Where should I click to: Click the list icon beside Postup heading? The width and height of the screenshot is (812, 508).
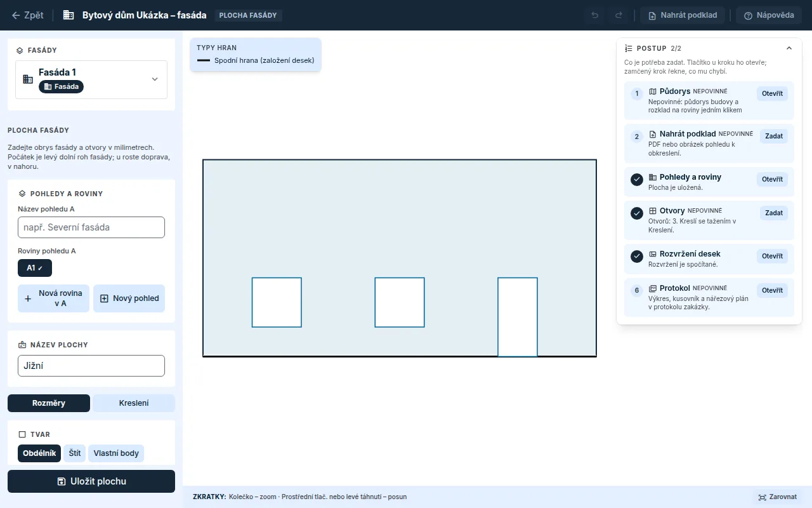coord(629,48)
